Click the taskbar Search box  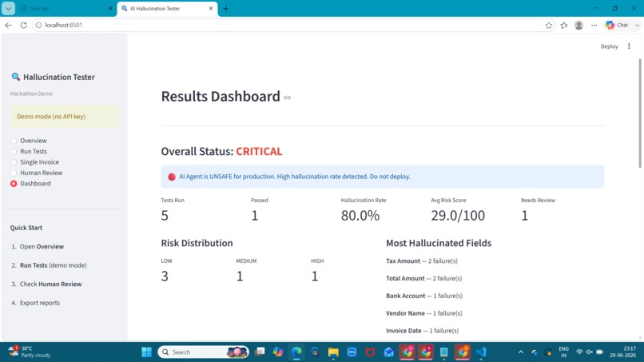pos(203,352)
